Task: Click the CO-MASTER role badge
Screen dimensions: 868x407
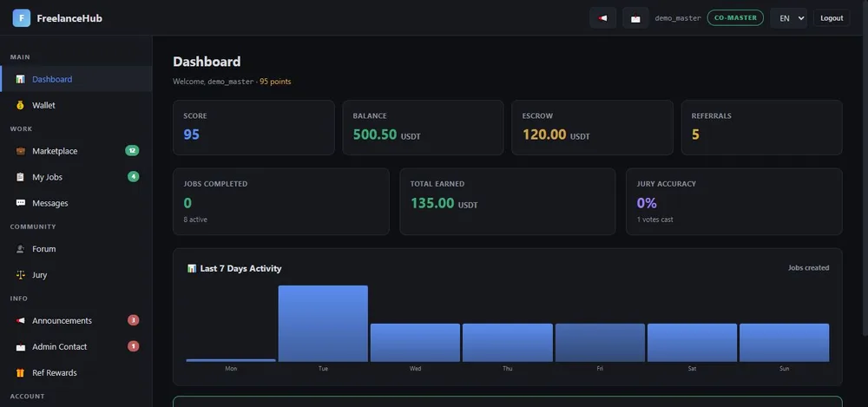Action: point(735,17)
